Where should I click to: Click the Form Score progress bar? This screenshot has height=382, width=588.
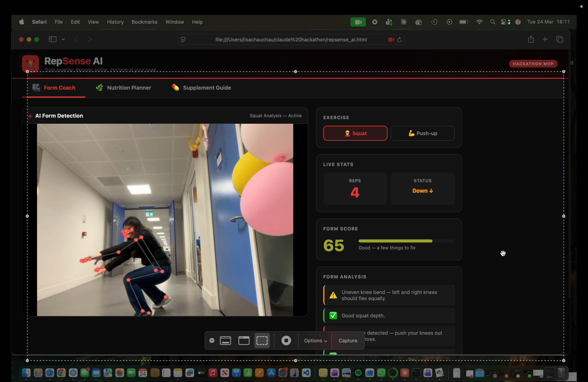point(406,241)
